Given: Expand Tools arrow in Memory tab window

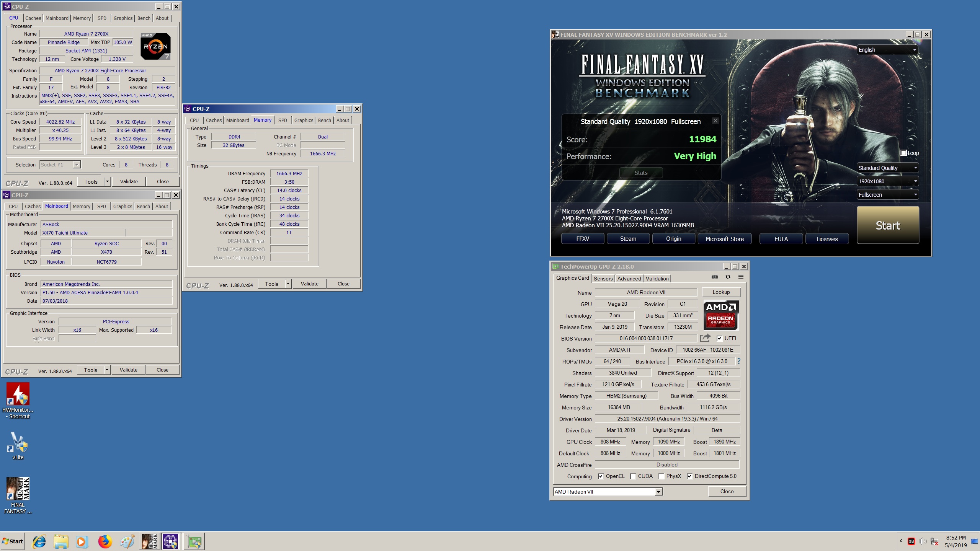Looking at the screenshot, I should pyautogui.click(x=288, y=284).
